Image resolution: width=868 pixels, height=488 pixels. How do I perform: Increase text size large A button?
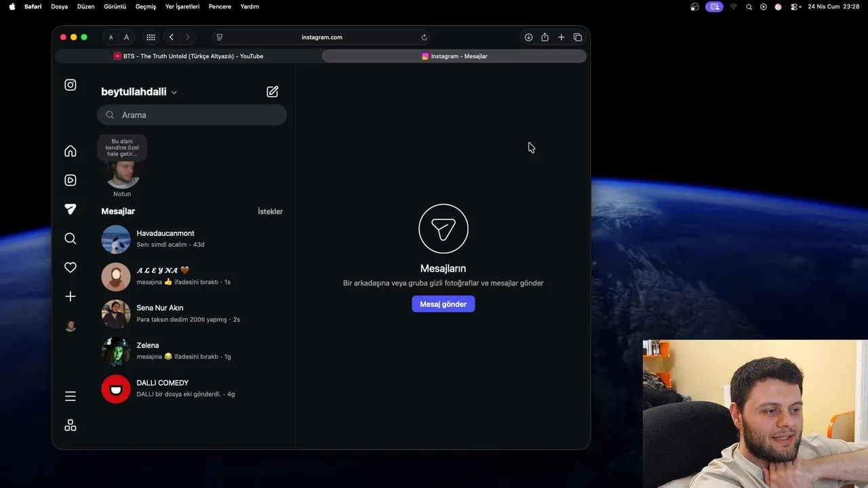(126, 37)
